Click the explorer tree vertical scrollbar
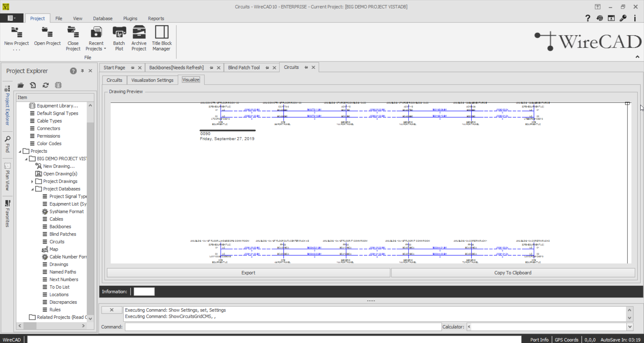 click(x=90, y=211)
